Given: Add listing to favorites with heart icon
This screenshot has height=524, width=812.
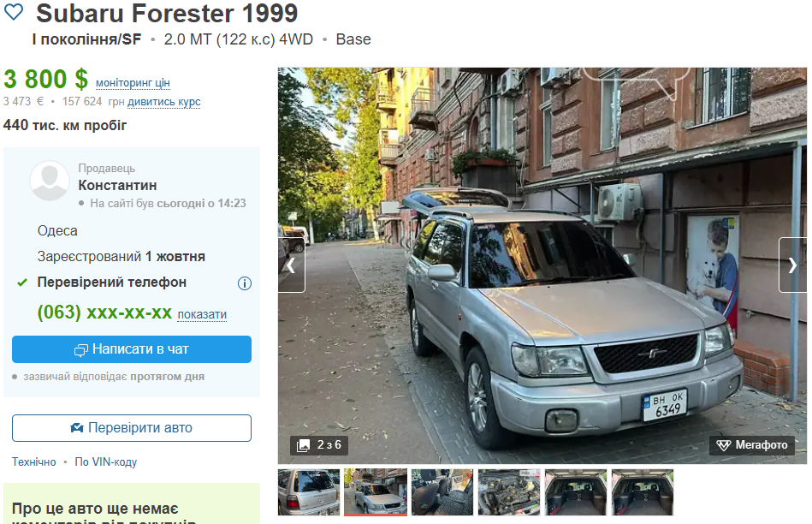Looking at the screenshot, I should coord(14,12).
